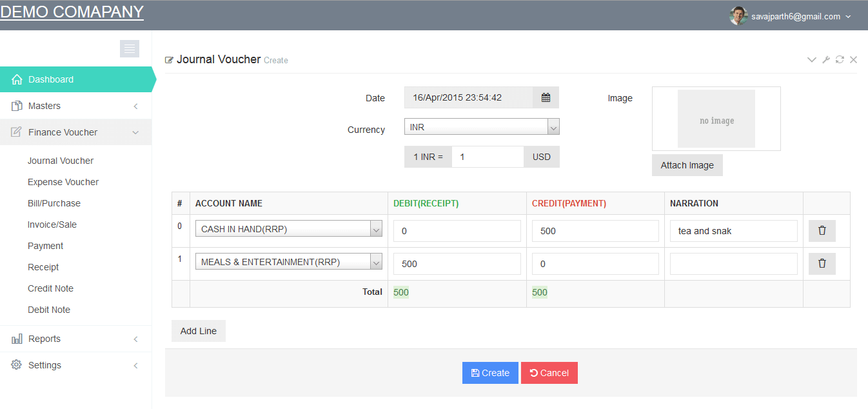Viewport: 868px width, 409px height.
Task: Expand the Settings menu arrow
Action: [x=135, y=366]
